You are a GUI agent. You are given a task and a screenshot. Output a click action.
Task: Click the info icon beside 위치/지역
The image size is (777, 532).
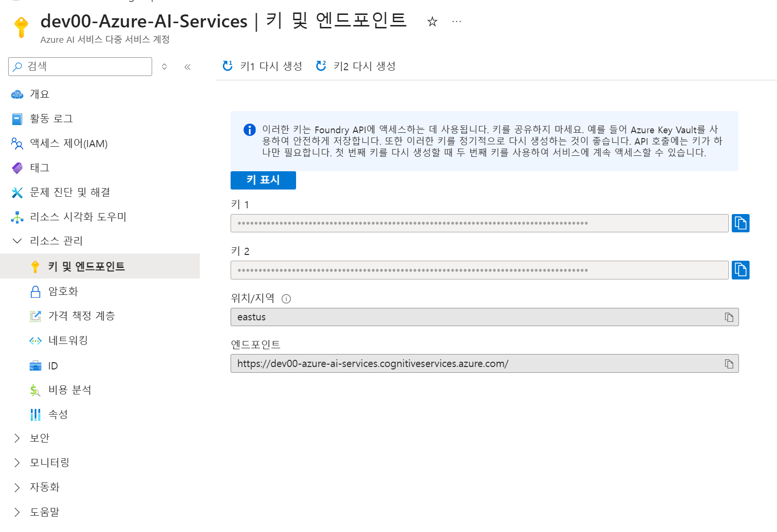pyautogui.click(x=286, y=299)
